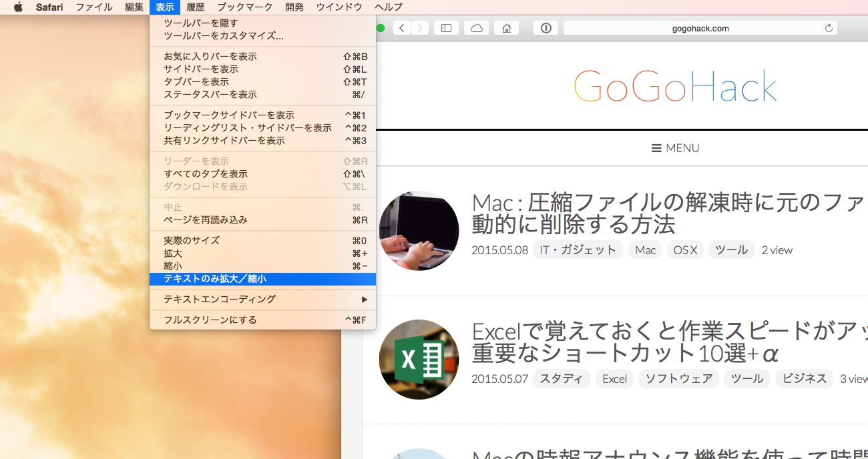Screen dimensions: 868x459
Task: Click the 2 view count text
Action: [777, 250]
